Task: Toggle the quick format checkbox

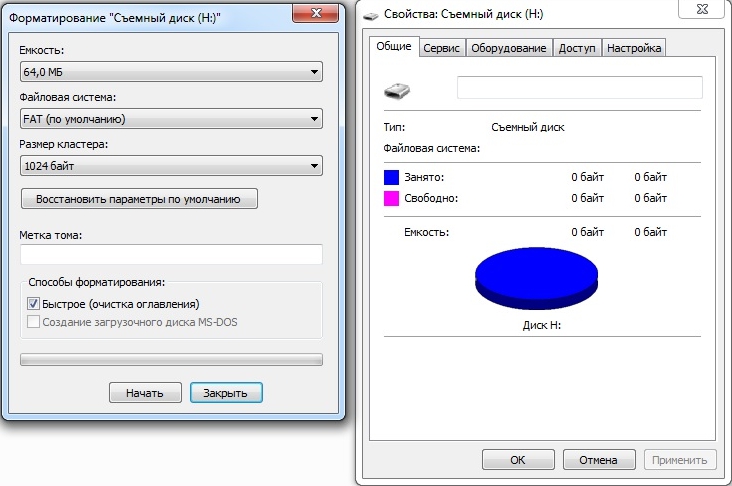Action: (x=33, y=304)
